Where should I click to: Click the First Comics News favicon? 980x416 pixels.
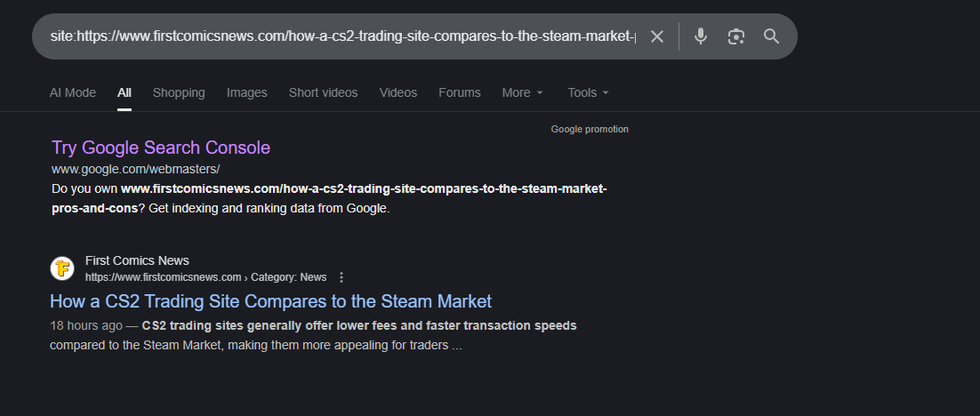(62, 268)
